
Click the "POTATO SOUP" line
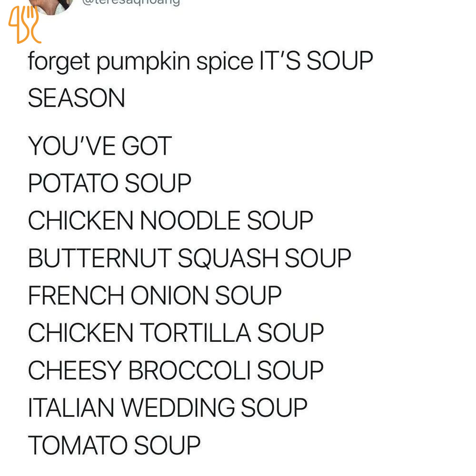click(109, 183)
